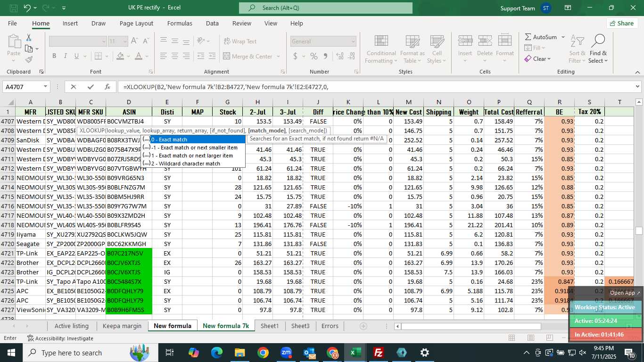The image size is (644, 362).
Task: Toggle Bold formatting
Action: pyautogui.click(x=54, y=56)
